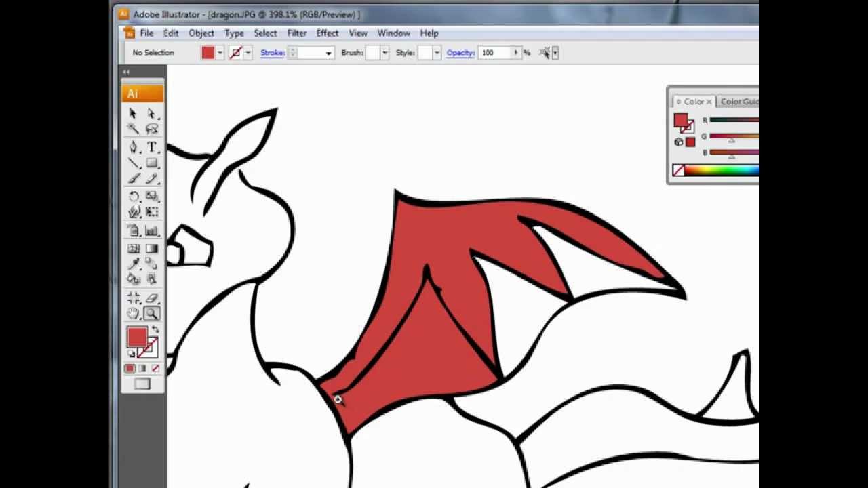Adjust the stroke weight stepper

tap(292, 53)
